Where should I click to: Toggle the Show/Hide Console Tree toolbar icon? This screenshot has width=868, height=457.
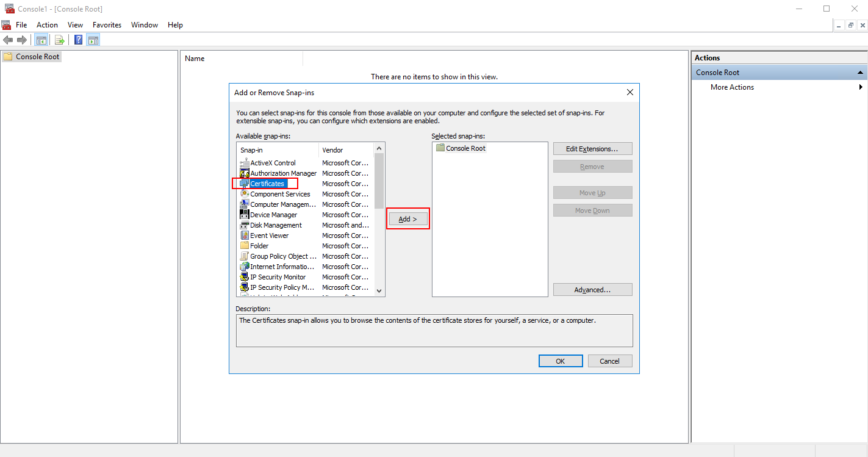[x=41, y=39]
